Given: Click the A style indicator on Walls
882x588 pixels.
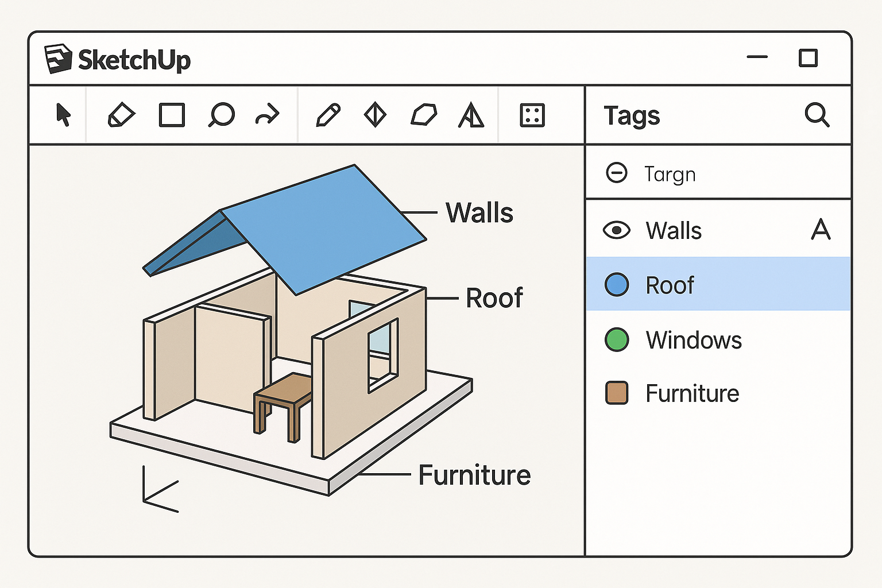Looking at the screenshot, I should click(x=821, y=229).
